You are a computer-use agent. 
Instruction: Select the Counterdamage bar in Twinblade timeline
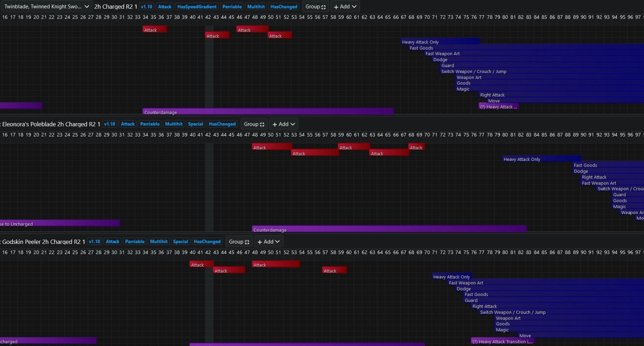268,112
